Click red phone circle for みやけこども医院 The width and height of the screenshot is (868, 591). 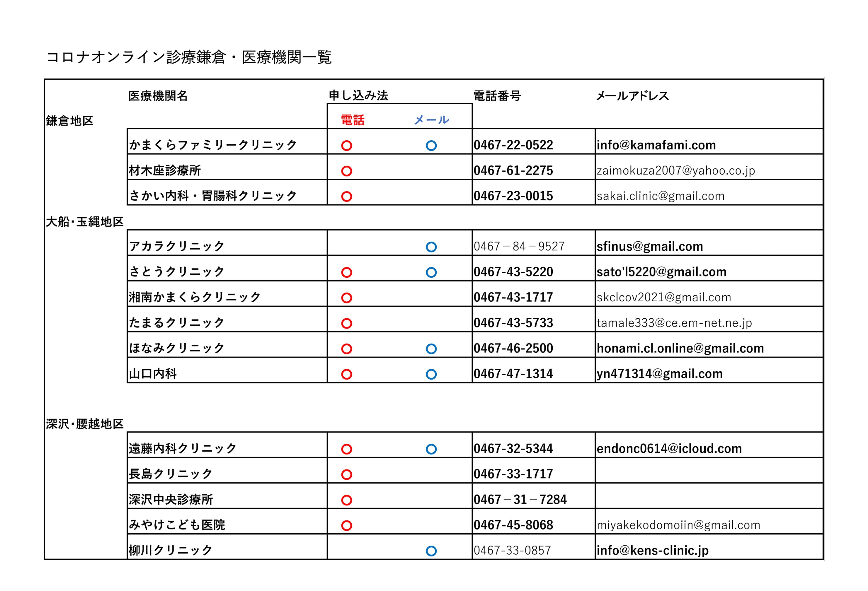346,525
